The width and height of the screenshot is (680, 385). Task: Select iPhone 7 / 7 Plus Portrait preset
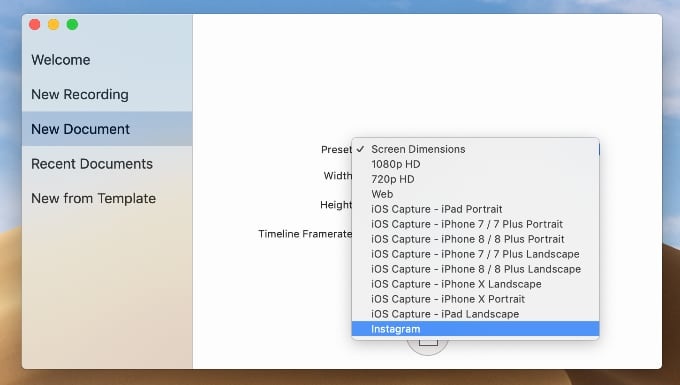[475, 224]
